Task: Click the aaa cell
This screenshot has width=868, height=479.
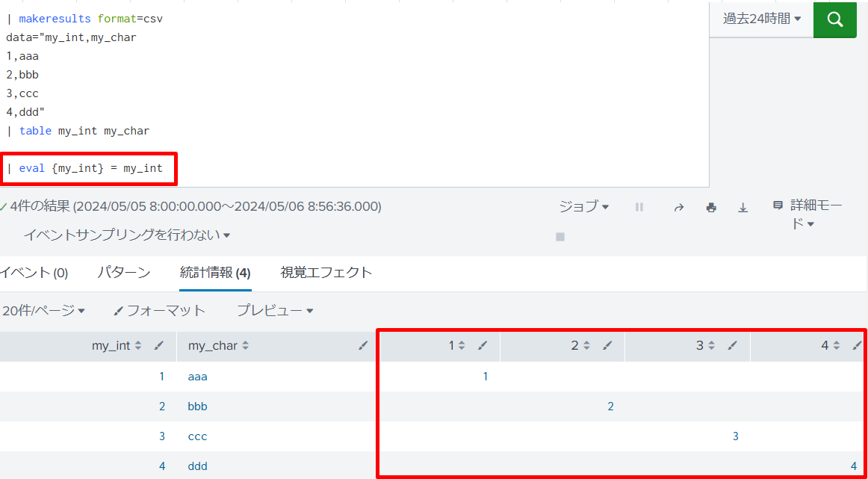Action: coord(198,377)
